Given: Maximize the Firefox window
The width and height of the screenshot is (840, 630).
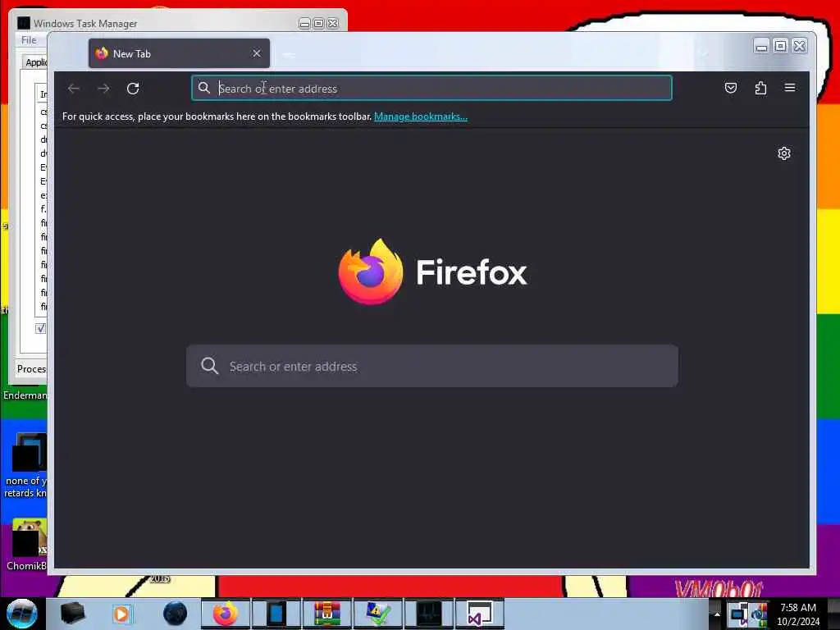Looking at the screenshot, I should 781,47.
